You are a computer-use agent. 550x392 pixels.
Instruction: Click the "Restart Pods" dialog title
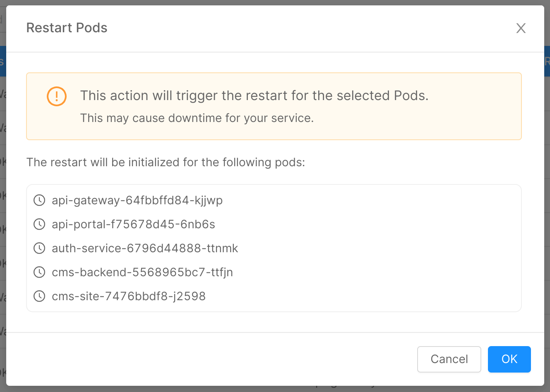[67, 28]
